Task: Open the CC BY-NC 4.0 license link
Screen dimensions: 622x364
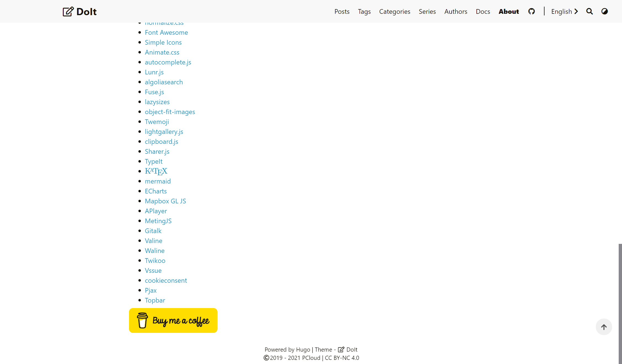Action: coord(342,358)
